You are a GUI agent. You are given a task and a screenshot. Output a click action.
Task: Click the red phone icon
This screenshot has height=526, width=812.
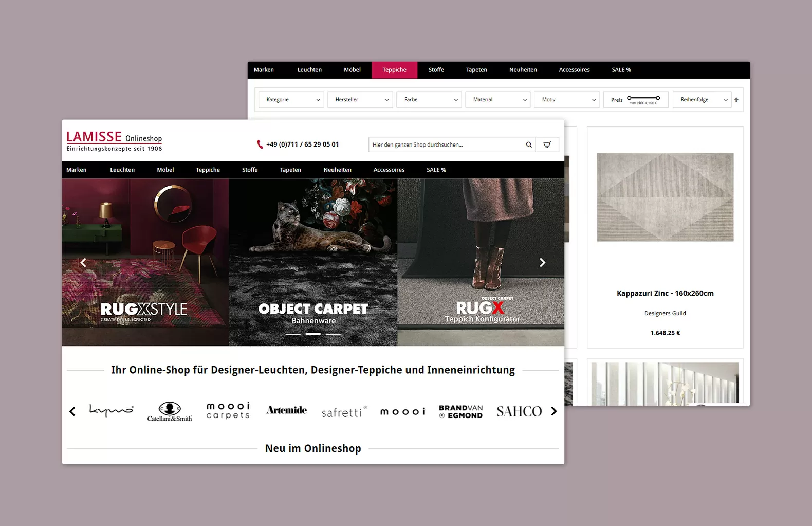(260, 144)
